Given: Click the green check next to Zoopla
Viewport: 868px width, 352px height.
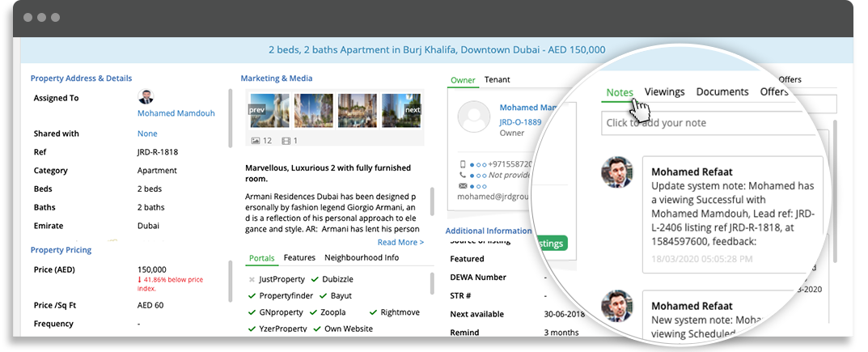Looking at the screenshot, I should tap(314, 312).
